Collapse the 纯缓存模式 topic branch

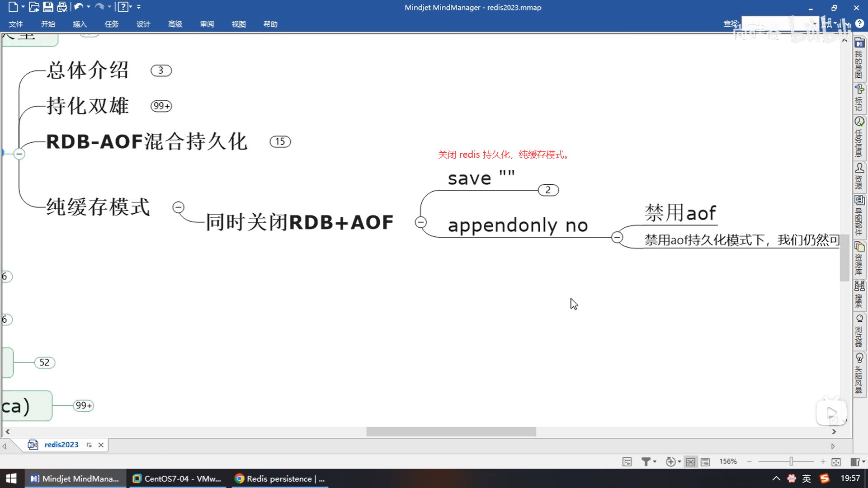click(179, 207)
